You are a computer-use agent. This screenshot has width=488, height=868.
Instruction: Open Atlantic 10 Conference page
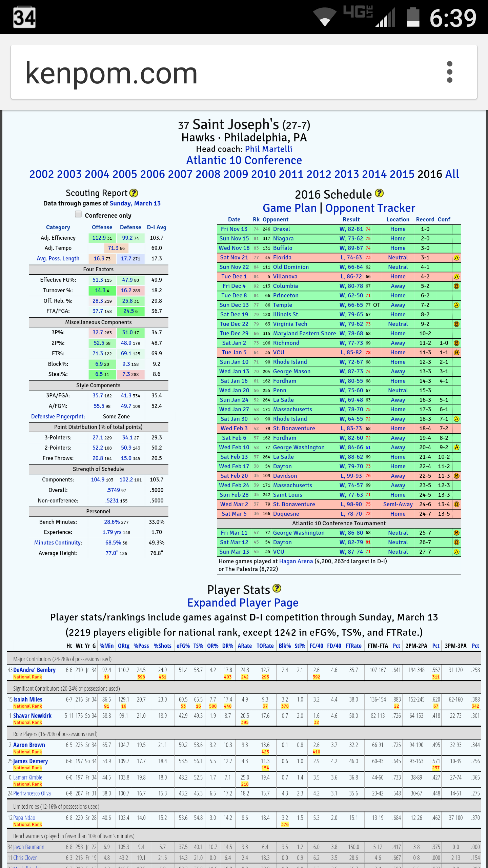244,160
